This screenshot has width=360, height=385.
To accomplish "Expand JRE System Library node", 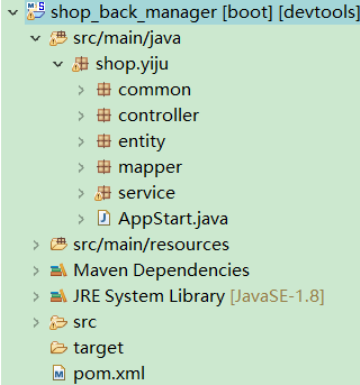I will 36,297.
